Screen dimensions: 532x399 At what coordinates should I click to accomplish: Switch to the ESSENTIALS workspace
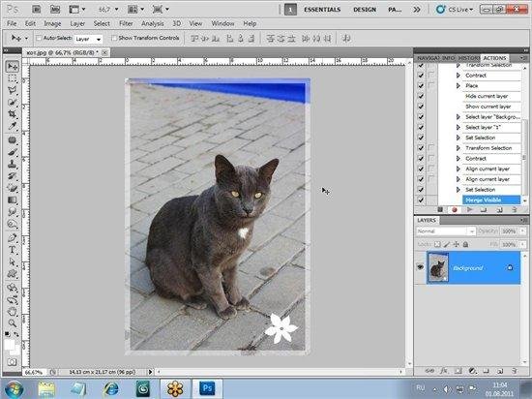pyautogui.click(x=322, y=10)
